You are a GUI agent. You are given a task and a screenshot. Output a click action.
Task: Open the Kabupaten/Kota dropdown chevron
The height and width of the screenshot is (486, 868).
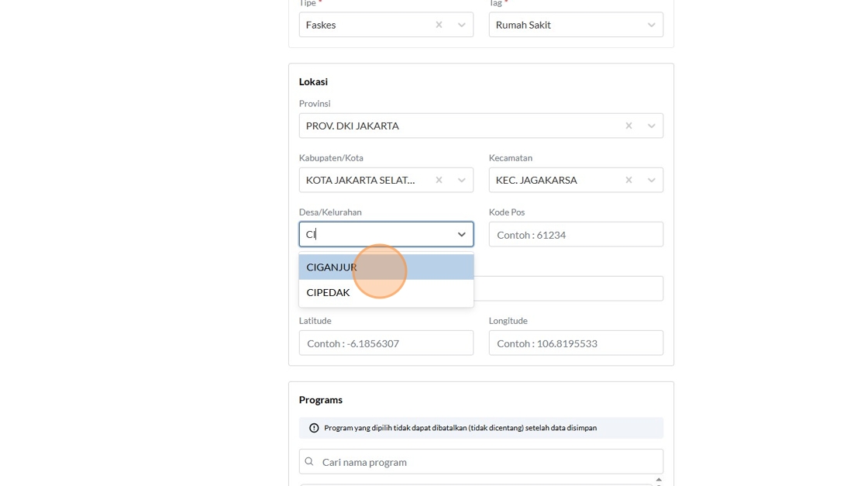(x=462, y=180)
